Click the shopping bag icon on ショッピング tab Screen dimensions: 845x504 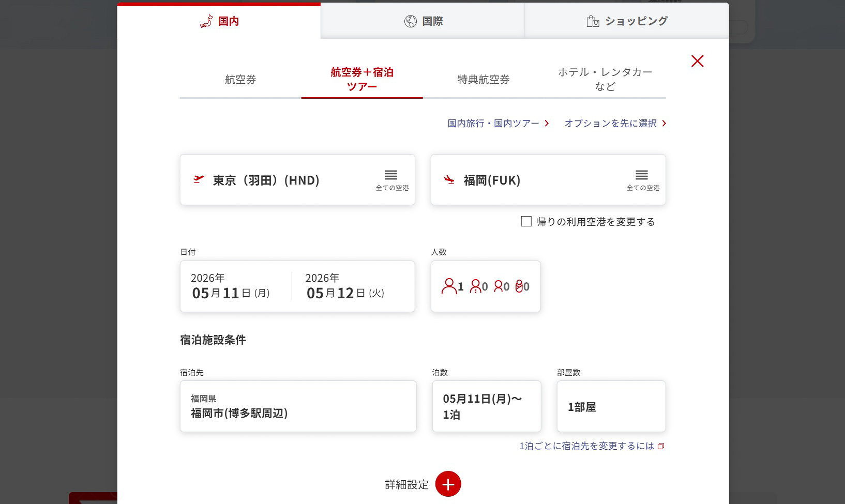pyautogui.click(x=593, y=21)
